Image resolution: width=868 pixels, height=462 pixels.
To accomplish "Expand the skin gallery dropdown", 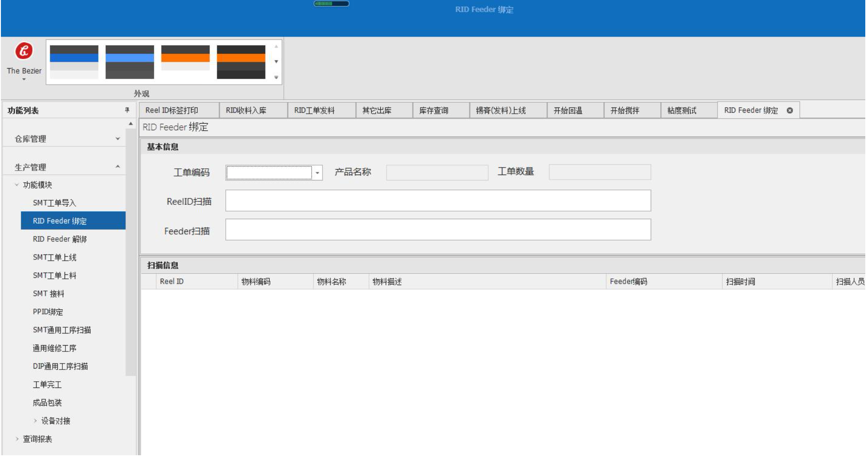I will pos(276,78).
